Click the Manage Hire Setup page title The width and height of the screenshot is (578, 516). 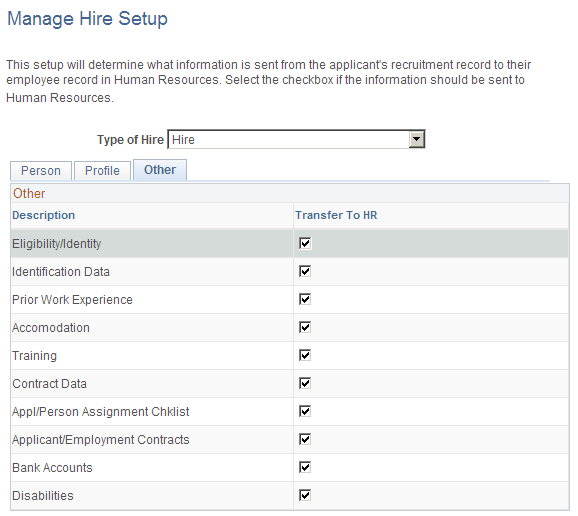(x=87, y=19)
